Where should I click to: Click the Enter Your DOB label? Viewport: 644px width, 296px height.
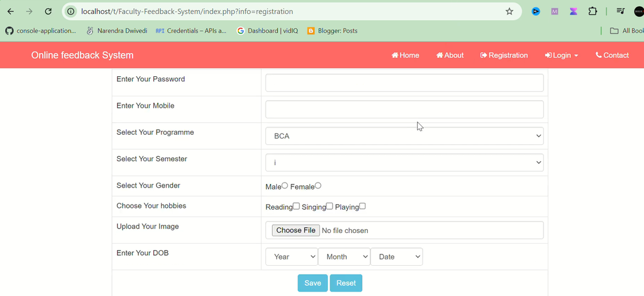pos(143,253)
